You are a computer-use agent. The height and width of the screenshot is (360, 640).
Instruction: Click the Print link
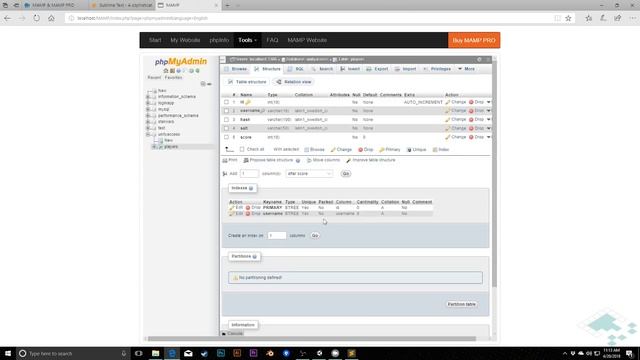tap(230, 160)
